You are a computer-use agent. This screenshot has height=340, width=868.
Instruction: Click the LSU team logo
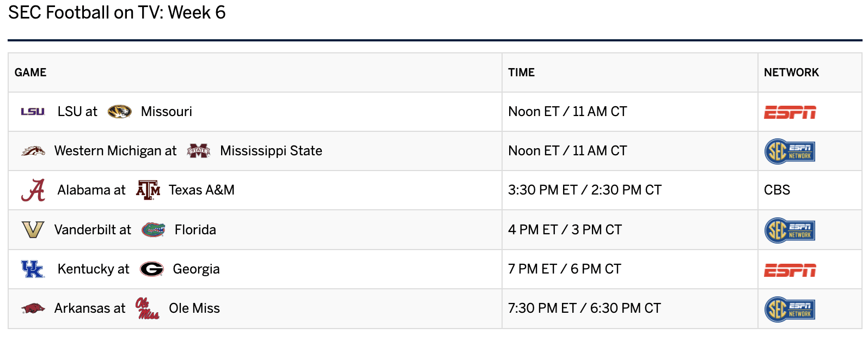click(33, 112)
